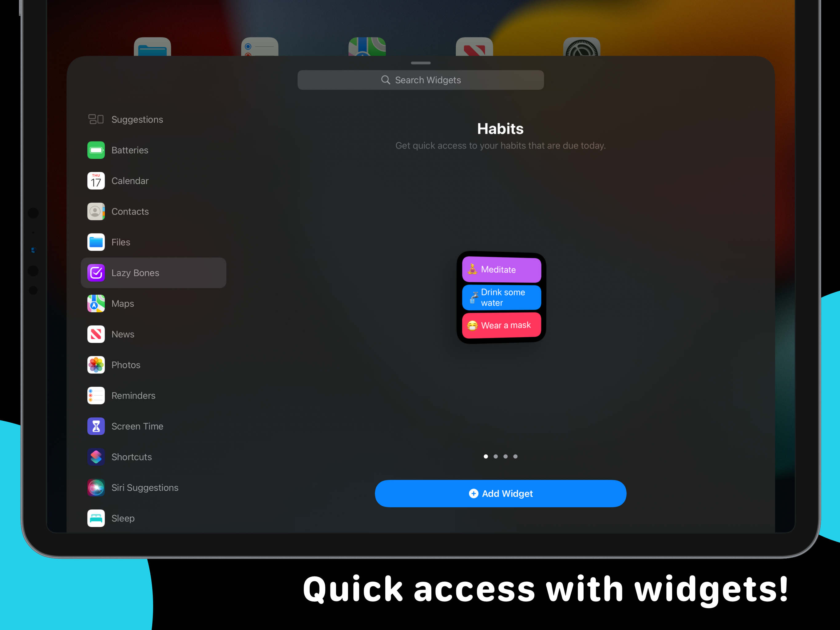Select Drink some water habit item
This screenshot has height=630, width=840.
[x=501, y=297]
